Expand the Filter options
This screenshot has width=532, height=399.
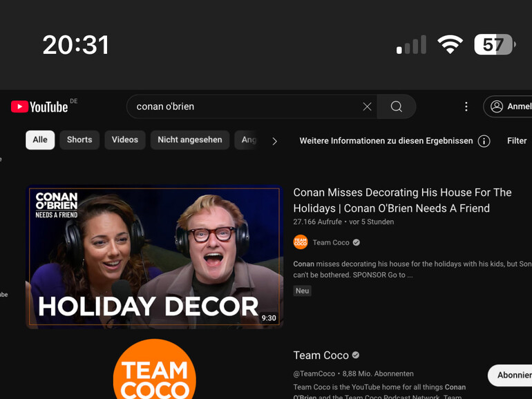tap(517, 141)
